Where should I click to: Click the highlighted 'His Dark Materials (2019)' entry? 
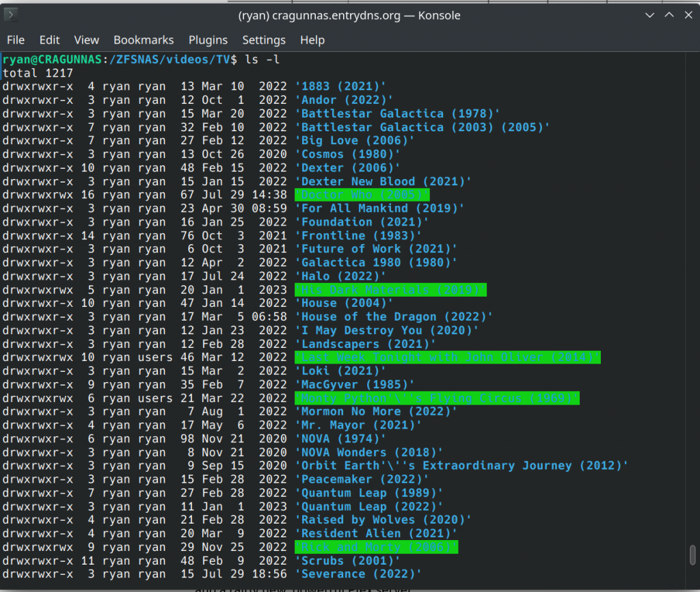tap(390, 290)
